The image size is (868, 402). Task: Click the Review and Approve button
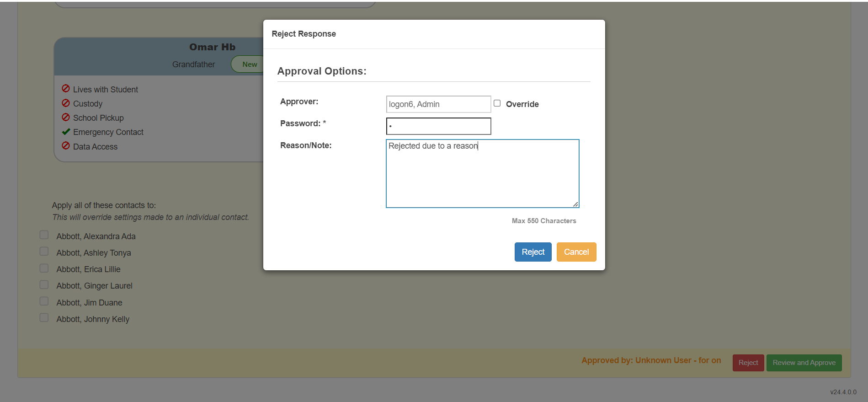pyautogui.click(x=804, y=363)
